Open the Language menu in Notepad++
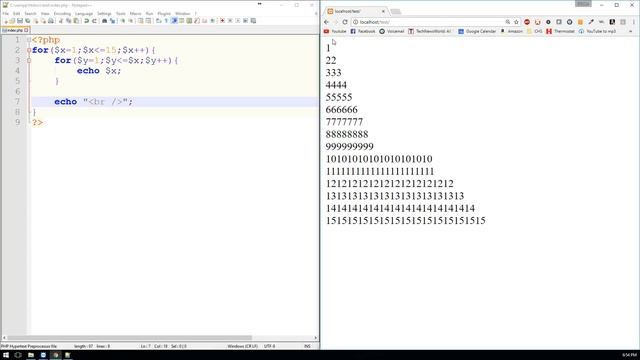 click(84, 13)
